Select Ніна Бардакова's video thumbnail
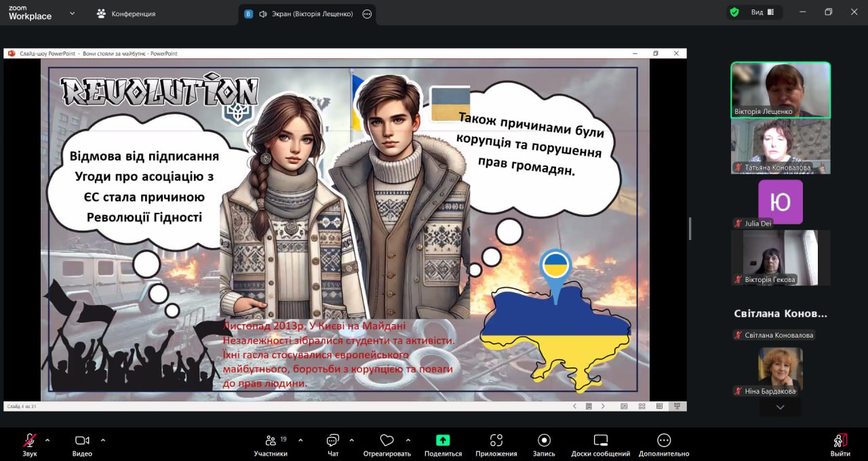868x461 pixels. coord(780,369)
